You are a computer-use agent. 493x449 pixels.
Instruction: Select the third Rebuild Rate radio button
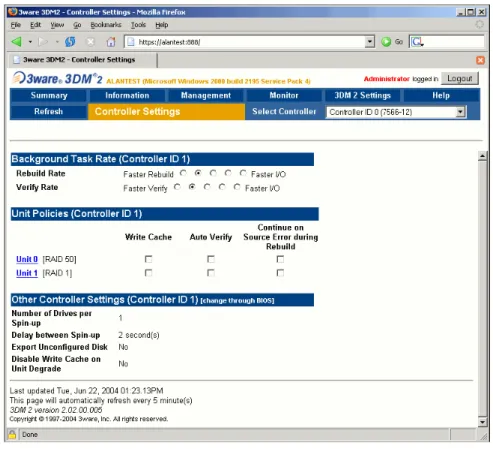[x=213, y=173]
